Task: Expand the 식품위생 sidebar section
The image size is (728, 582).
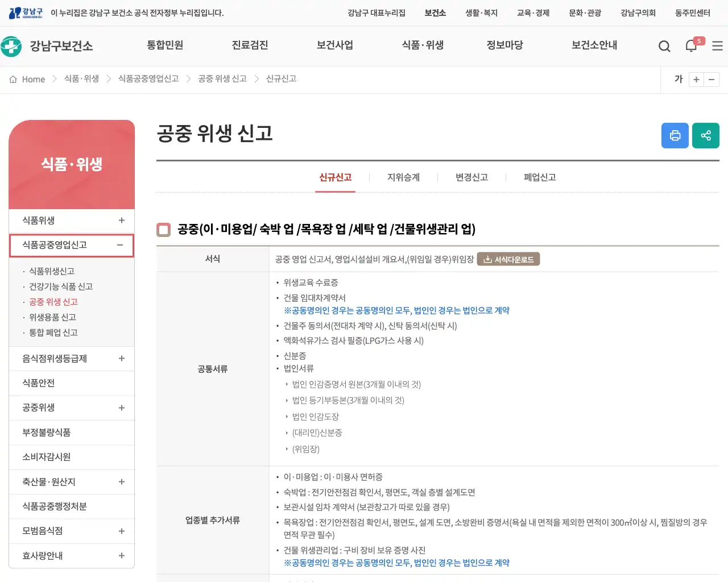Action: (120, 221)
